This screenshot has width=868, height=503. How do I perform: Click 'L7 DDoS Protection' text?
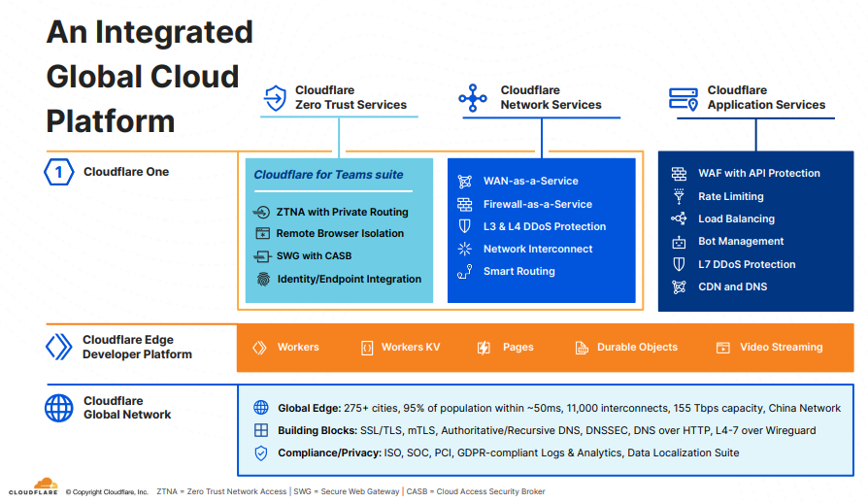point(747,264)
